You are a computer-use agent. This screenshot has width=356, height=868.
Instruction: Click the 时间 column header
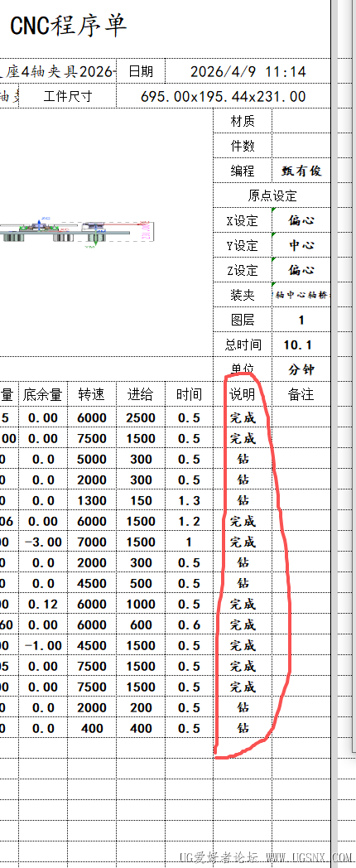coord(189,395)
